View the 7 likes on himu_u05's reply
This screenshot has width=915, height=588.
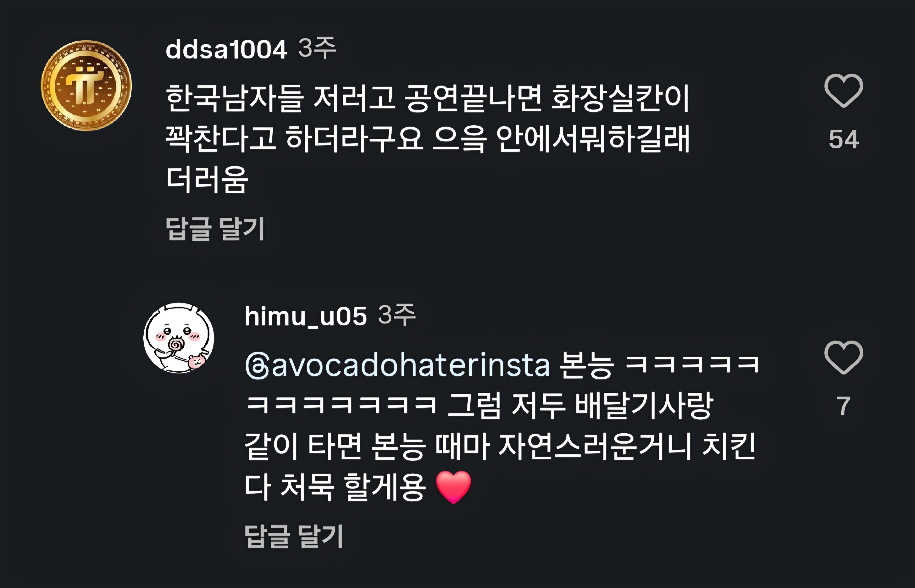pyautogui.click(x=843, y=406)
